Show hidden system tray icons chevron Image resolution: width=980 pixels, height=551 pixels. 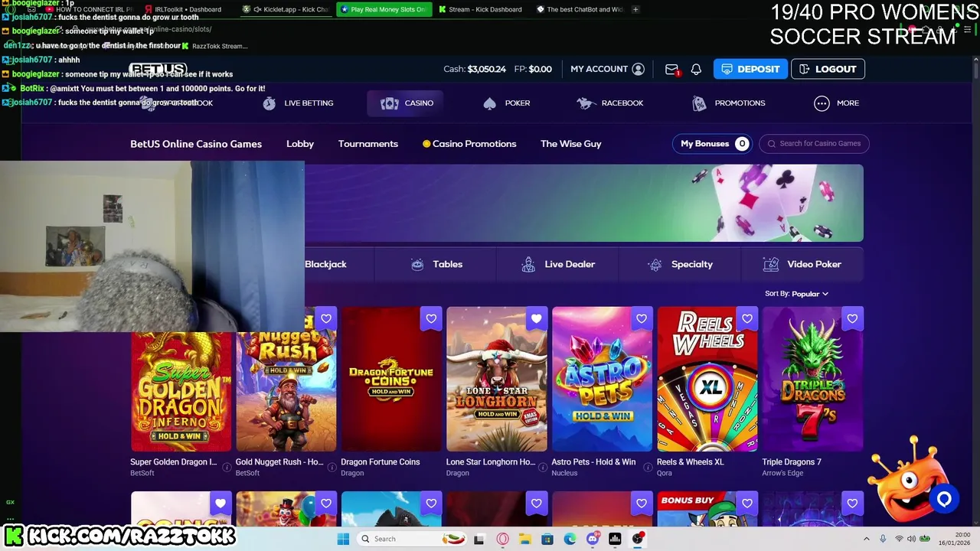pyautogui.click(x=867, y=539)
